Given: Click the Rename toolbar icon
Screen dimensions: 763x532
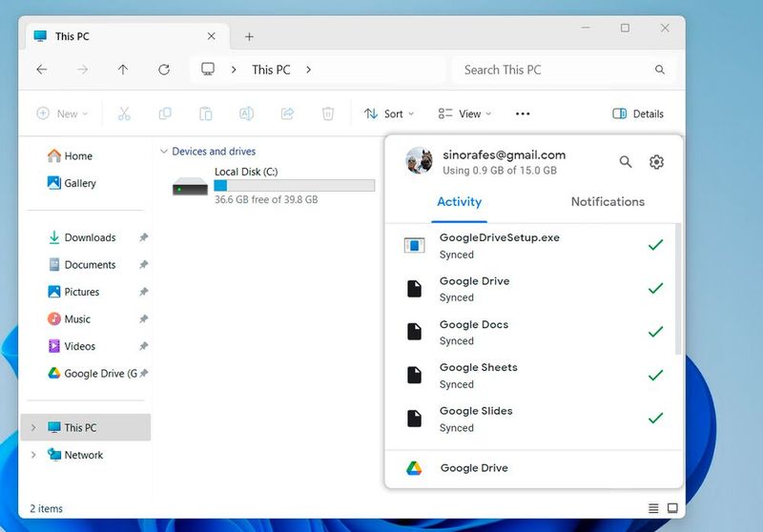Looking at the screenshot, I should pos(247,113).
